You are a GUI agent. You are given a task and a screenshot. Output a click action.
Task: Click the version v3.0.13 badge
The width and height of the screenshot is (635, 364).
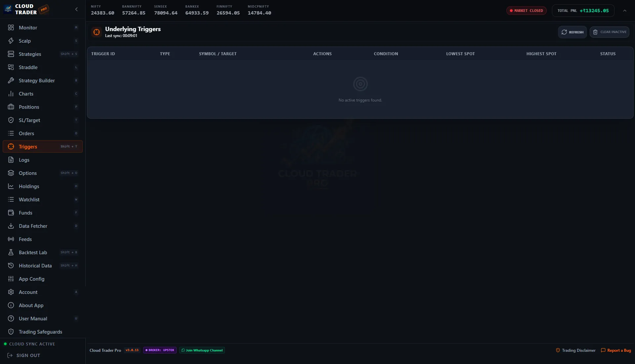click(132, 350)
